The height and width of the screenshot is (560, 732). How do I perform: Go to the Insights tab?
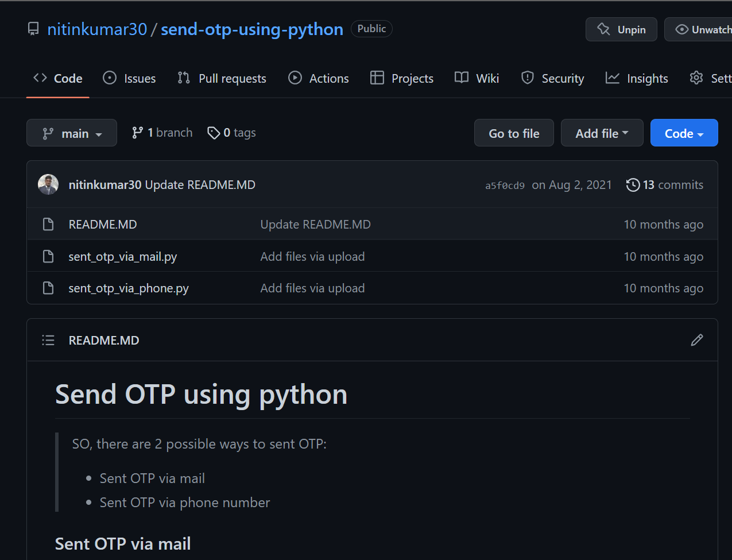[x=637, y=79]
